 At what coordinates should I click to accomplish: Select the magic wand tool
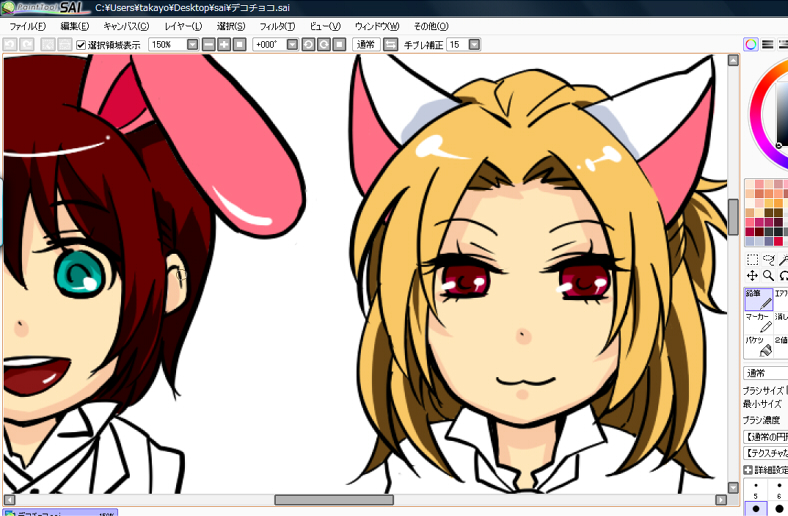[x=783, y=260]
